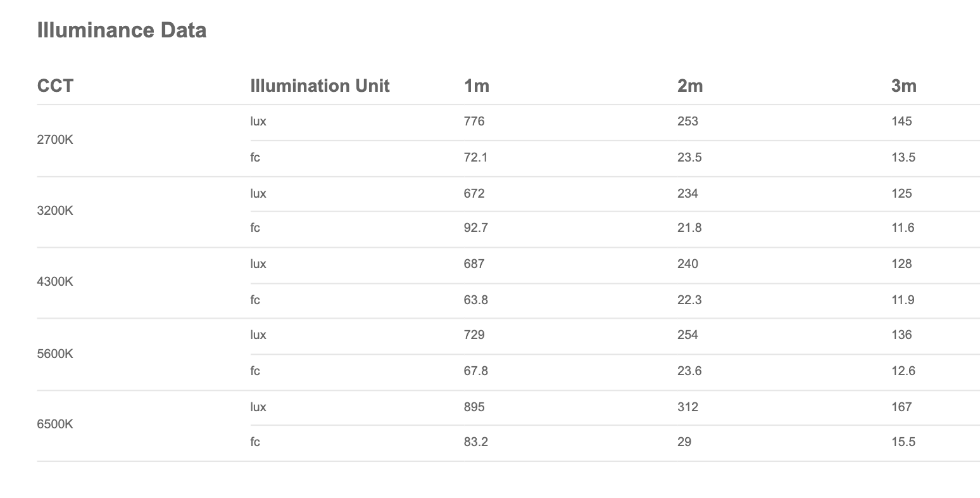Select the 895 lux value cell
980x498 pixels.
(x=474, y=407)
